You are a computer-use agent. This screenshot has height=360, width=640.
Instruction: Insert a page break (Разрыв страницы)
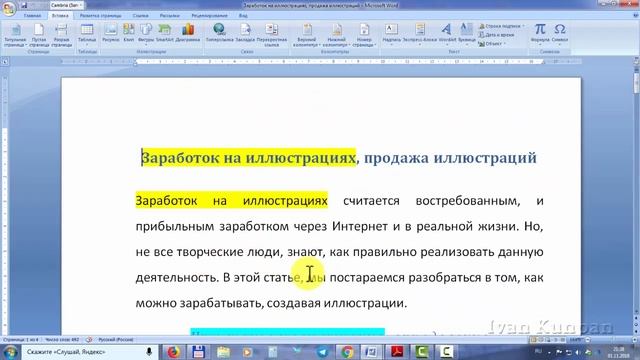[x=62, y=35]
